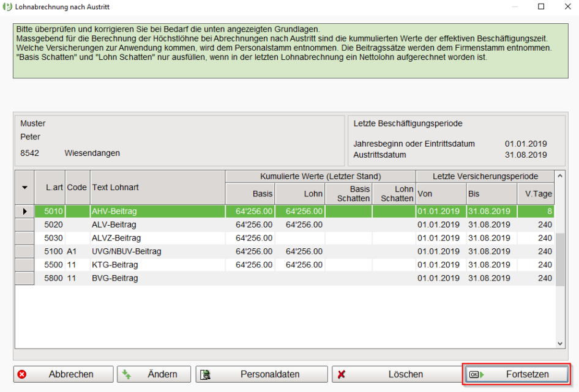The width and height of the screenshot is (579, 392).
Task: Click the current row arrow indicator
Action: pos(24,211)
